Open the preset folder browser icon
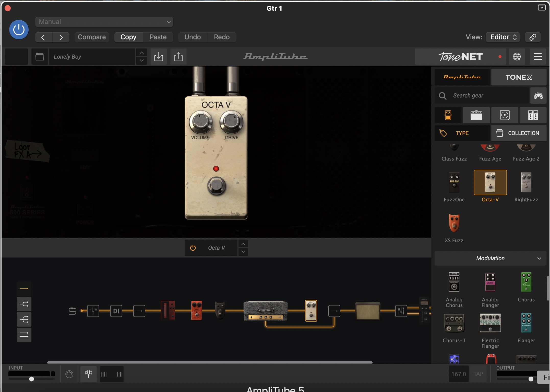 [40, 57]
